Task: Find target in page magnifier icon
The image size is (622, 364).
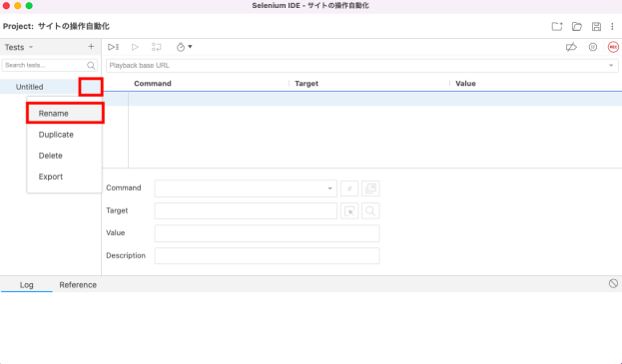Action: (370, 211)
